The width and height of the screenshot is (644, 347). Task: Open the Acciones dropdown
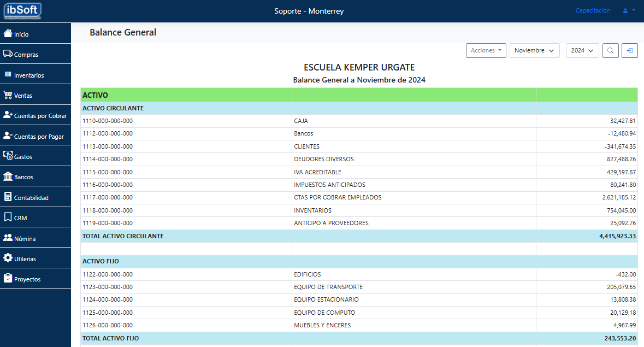coord(486,51)
